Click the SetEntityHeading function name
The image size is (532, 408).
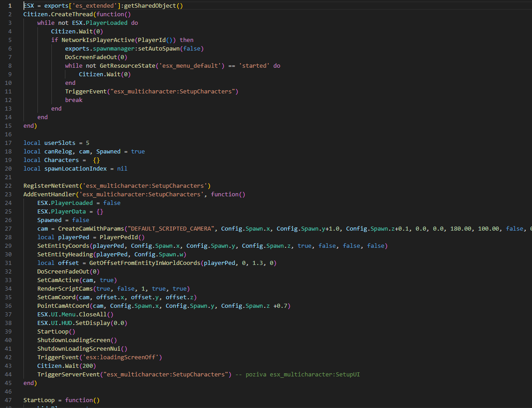(65, 255)
